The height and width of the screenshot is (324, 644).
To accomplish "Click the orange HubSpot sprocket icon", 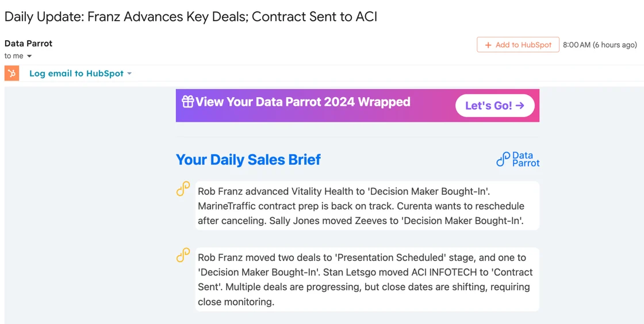I will coord(11,74).
